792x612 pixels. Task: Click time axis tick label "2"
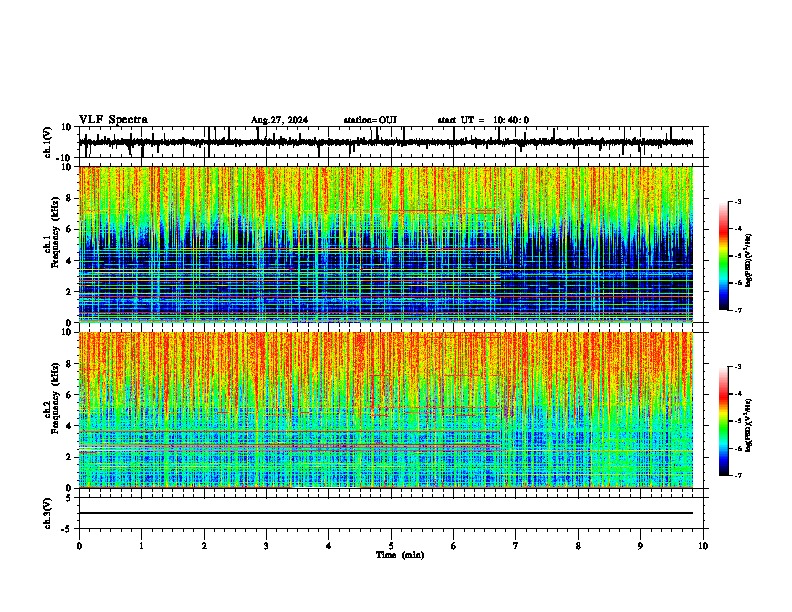tap(204, 546)
